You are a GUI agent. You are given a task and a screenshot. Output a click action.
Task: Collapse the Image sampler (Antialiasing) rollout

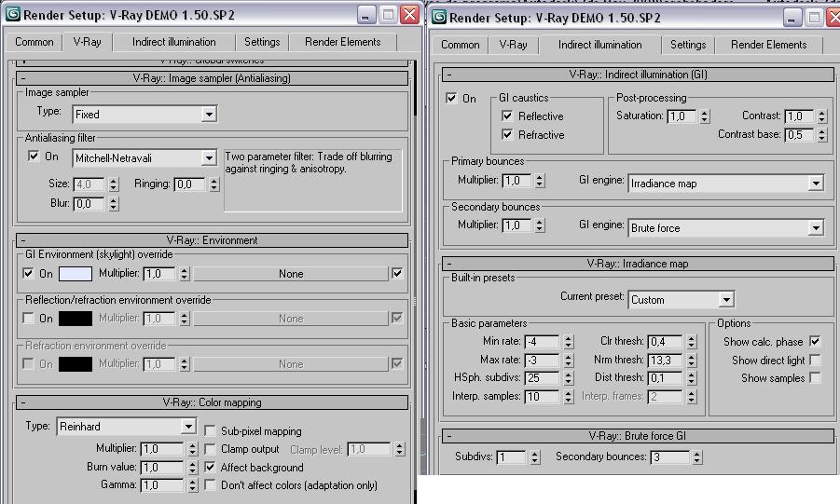tap(213, 78)
